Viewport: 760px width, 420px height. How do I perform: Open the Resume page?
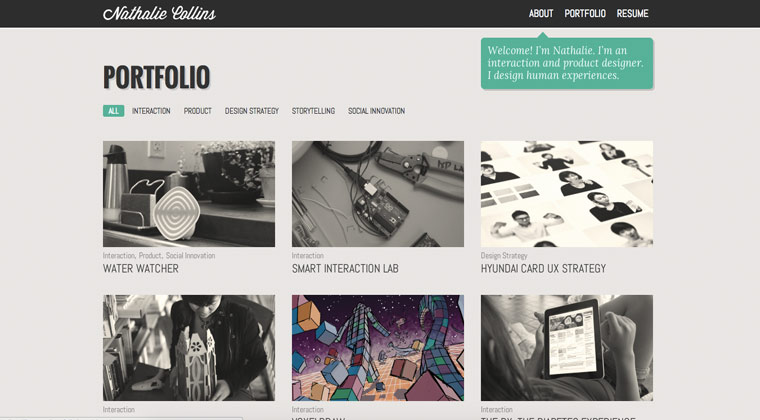tap(633, 14)
